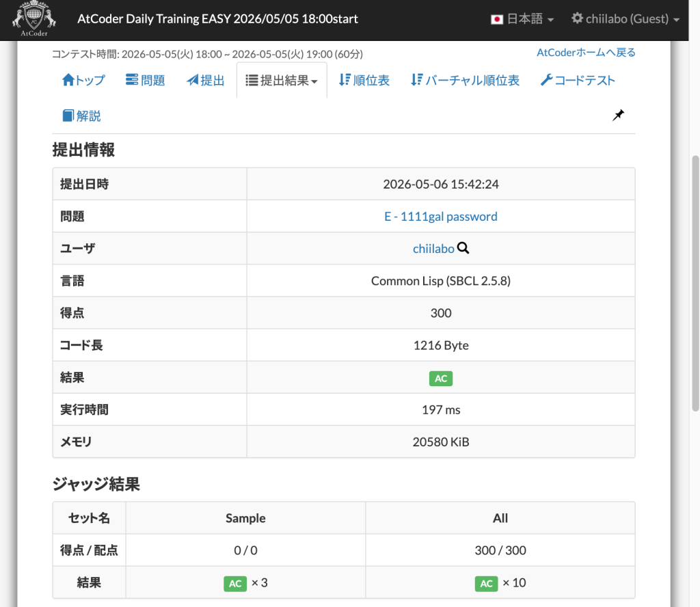This screenshot has width=700, height=607.
Task: Click the ジャッジ結果 heading
Action: pos(96,484)
